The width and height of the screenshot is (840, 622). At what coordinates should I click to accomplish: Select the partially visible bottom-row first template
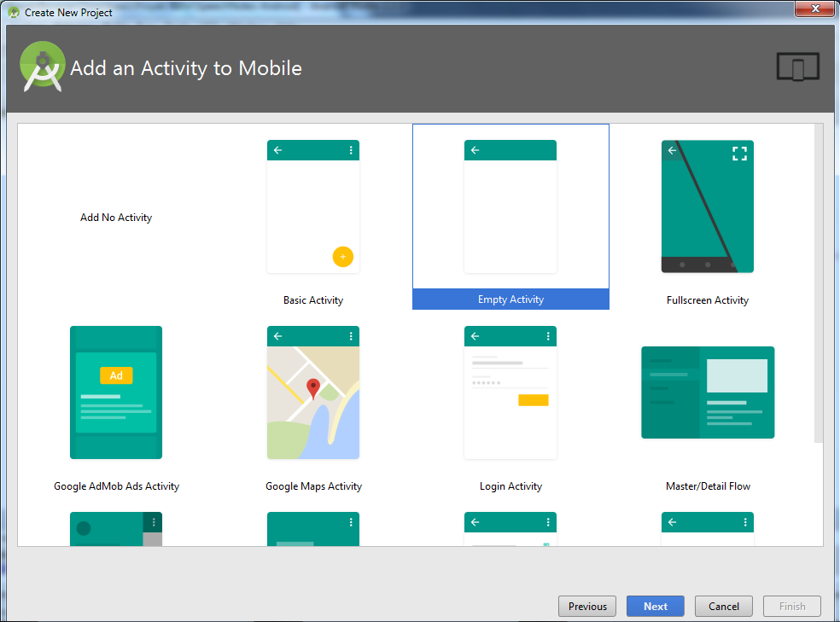[116, 529]
